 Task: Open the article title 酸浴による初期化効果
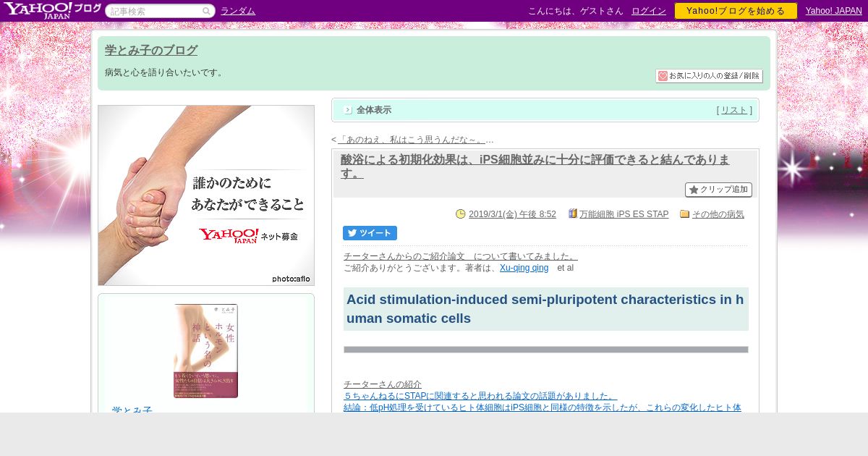coord(535,166)
